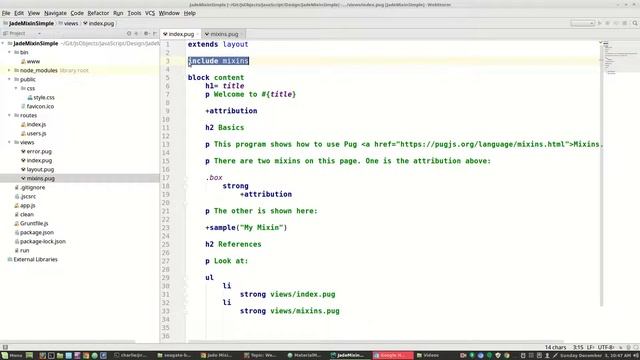This screenshot has height=360, width=640.
Task: Open the File menu
Action: coord(6,13)
